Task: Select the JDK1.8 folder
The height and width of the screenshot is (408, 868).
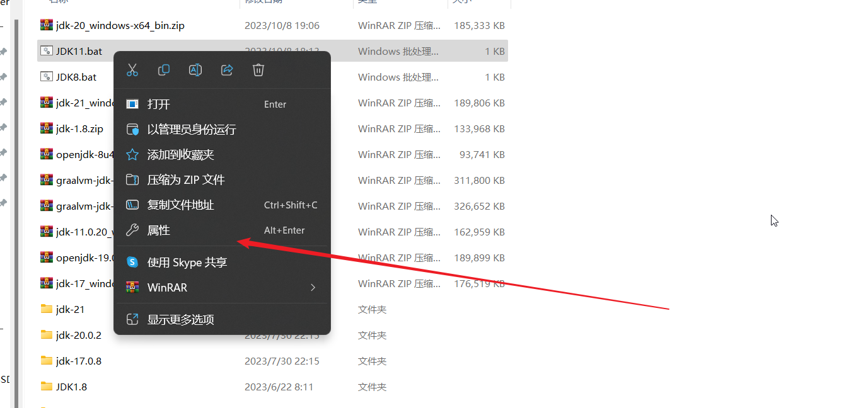Action: pyautogui.click(x=71, y=387)
